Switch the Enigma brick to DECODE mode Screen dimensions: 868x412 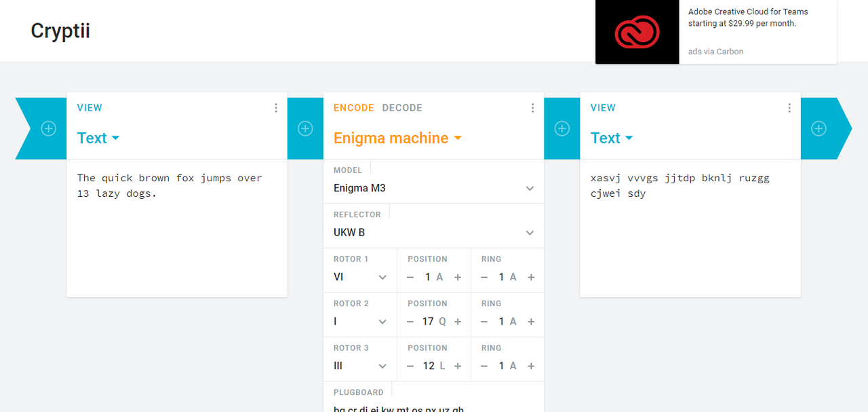tap(402, 108)
